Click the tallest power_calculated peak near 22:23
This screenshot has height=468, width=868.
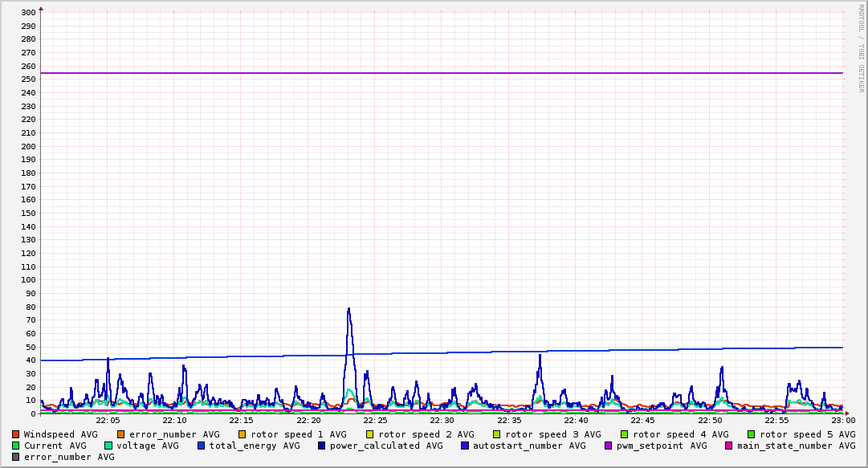pyautogui.click(x=348, y=309)
